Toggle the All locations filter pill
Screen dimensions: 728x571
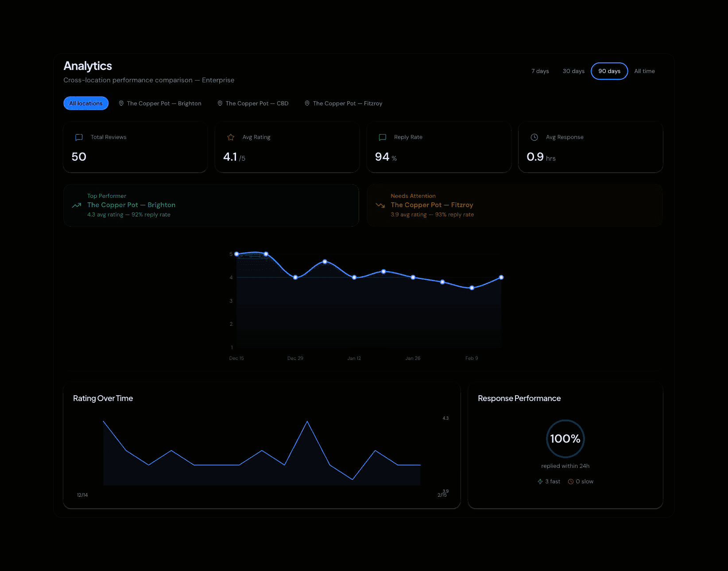click(85, 103)
